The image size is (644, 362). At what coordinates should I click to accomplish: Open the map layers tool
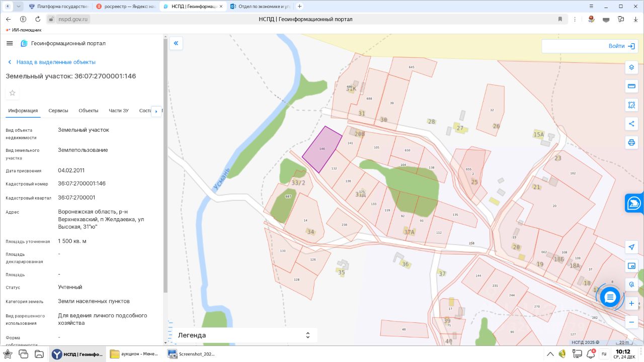pyautogui.click(x=631, y=67)
